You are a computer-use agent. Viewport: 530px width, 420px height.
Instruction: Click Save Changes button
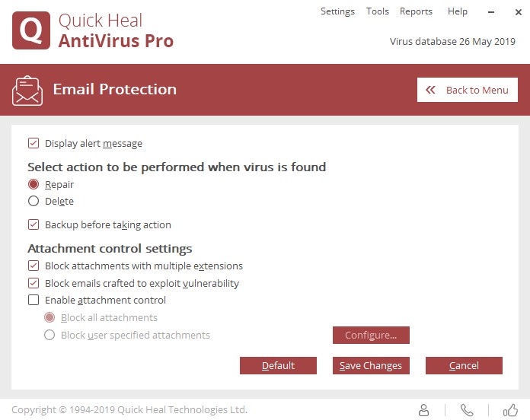(x=371, y=366)
